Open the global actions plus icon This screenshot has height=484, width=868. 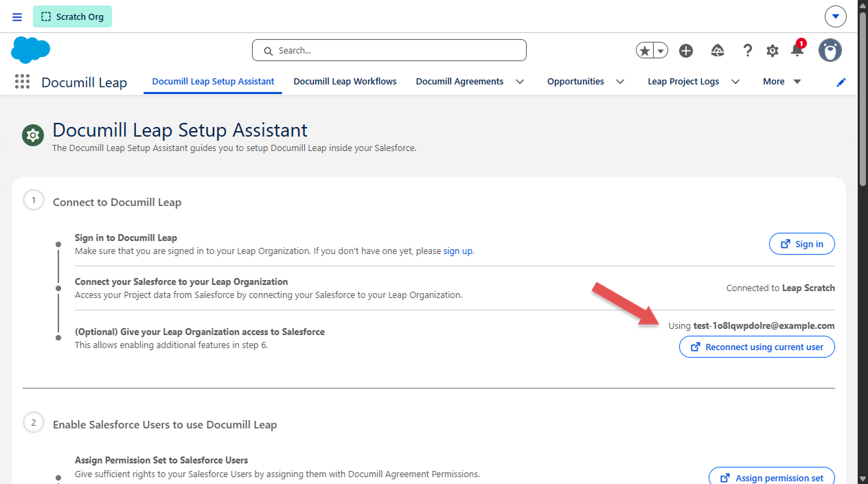[686, 51]
